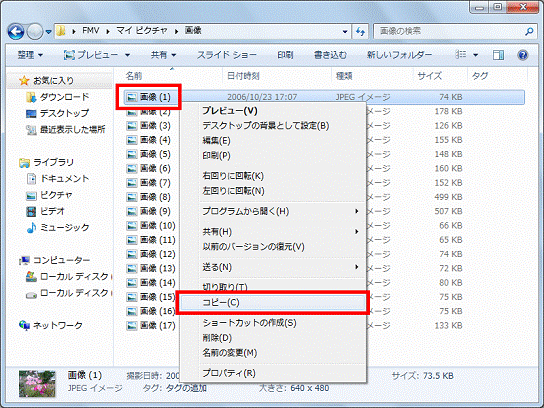The image size is (544, 408).
Task: Open the recent pages dropdown arrow
Action: [x=49, y=32]
